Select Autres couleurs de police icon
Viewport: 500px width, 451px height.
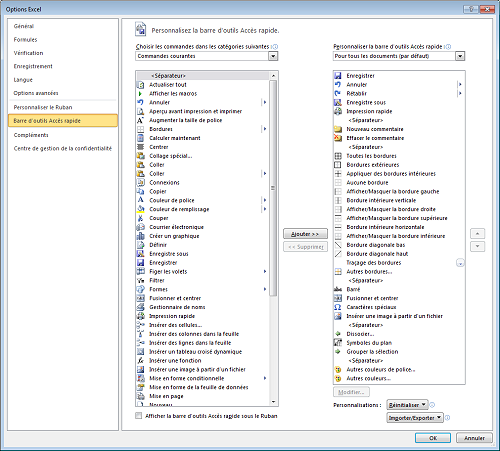click(x=338, y=370)
